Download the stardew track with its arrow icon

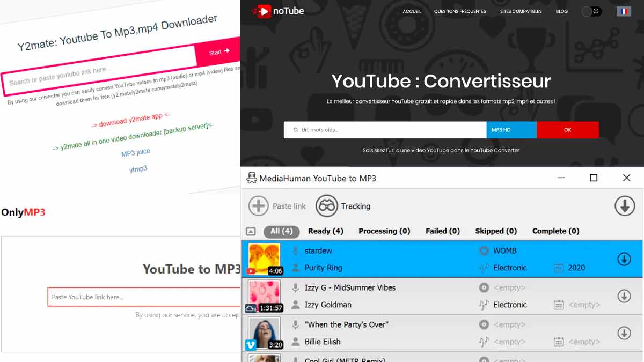[624, 258]
